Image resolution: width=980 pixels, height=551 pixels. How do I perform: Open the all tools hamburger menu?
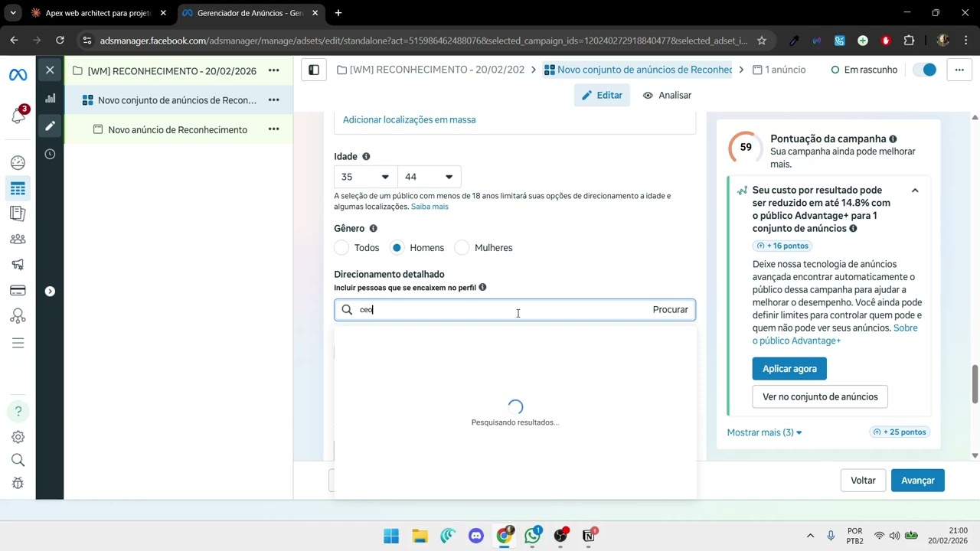click(x=18, y=342)
